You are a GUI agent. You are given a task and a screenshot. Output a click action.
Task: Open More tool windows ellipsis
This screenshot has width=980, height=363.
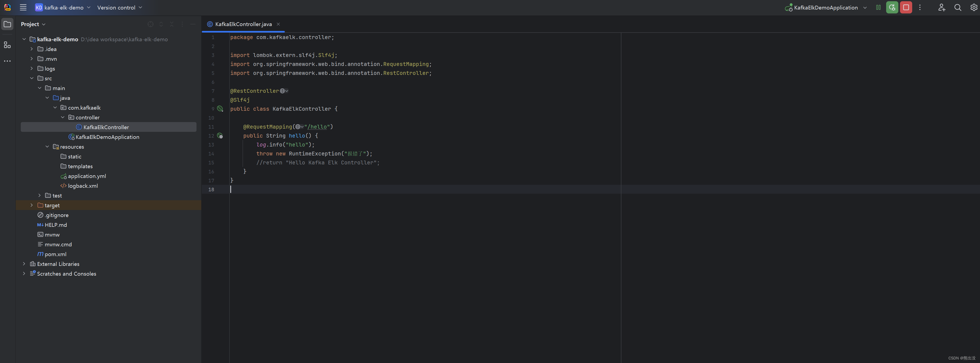pos(7,61)
